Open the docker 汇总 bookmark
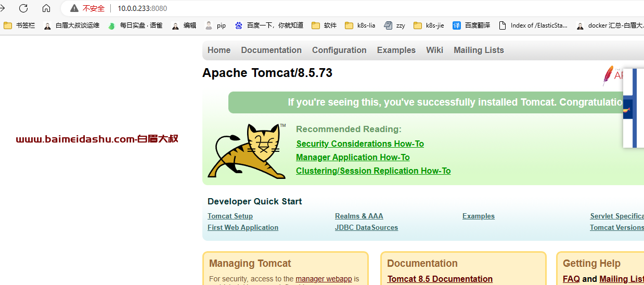 [610, 25]
